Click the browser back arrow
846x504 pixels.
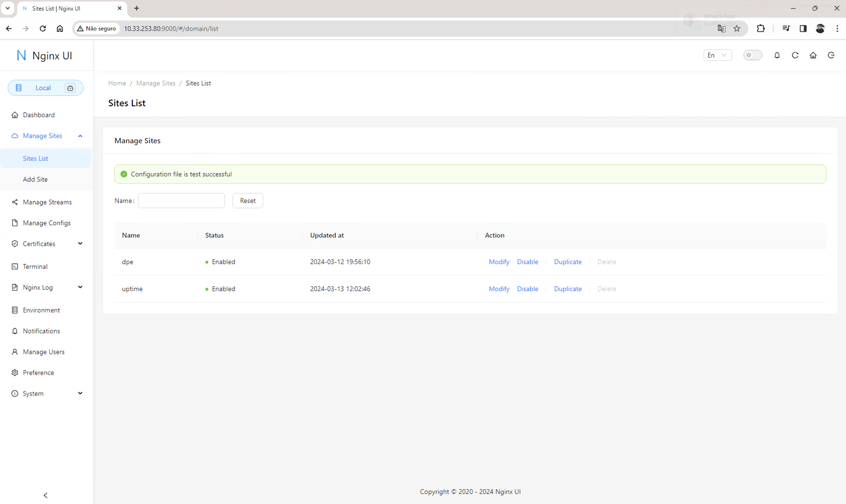9,28
